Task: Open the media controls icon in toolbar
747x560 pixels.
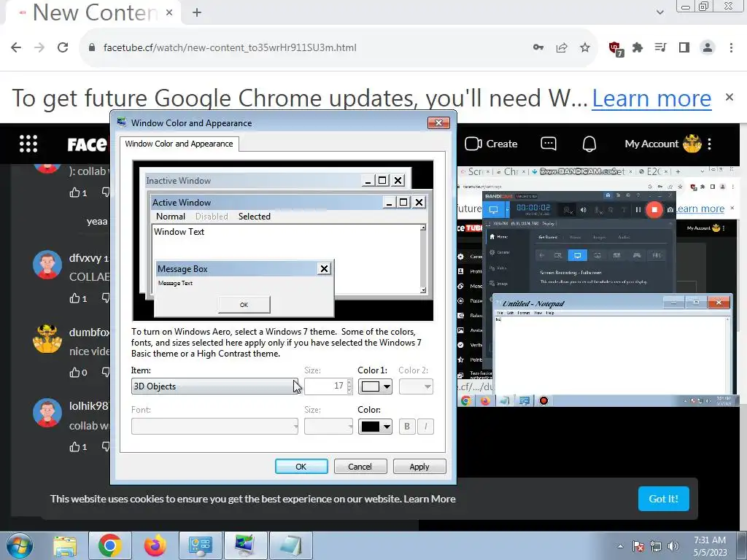Action: coord(660,47)
